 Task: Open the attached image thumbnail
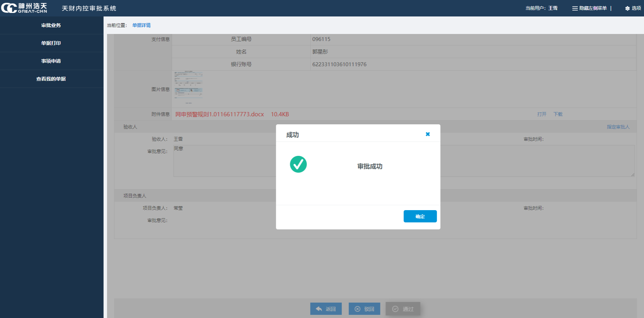[x=189, y=88]
